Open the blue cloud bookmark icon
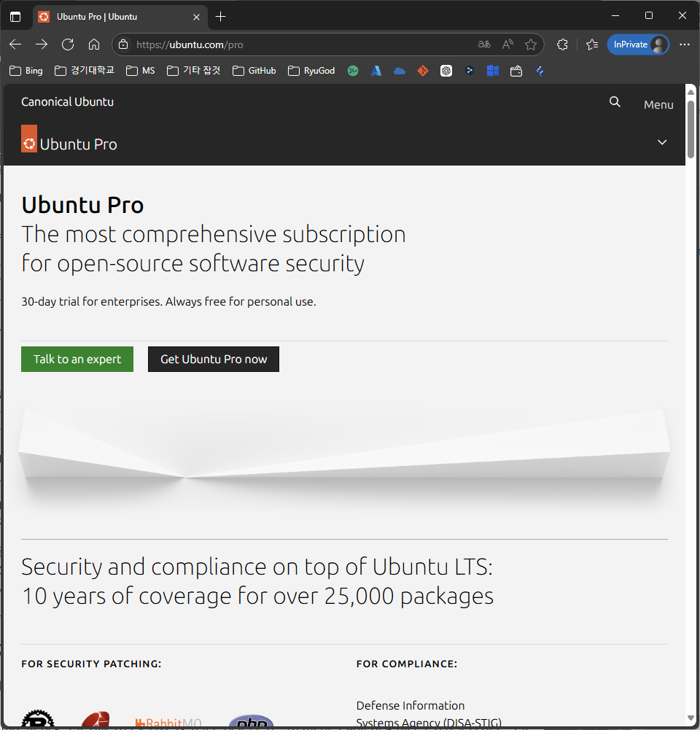 coord(400,71)
